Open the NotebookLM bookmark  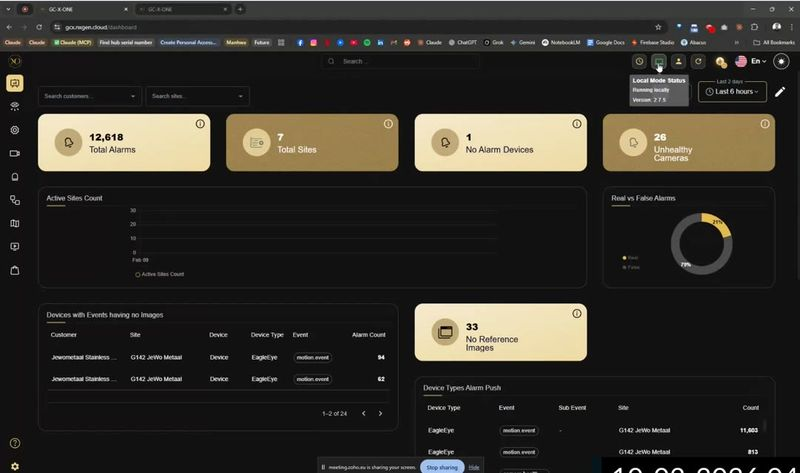(x=561, y=42)
